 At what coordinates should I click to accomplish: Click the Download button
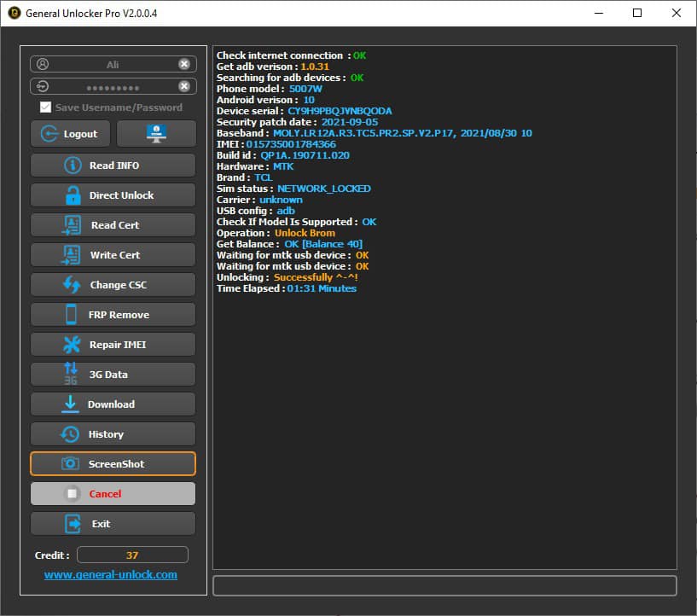pos(113,404)
